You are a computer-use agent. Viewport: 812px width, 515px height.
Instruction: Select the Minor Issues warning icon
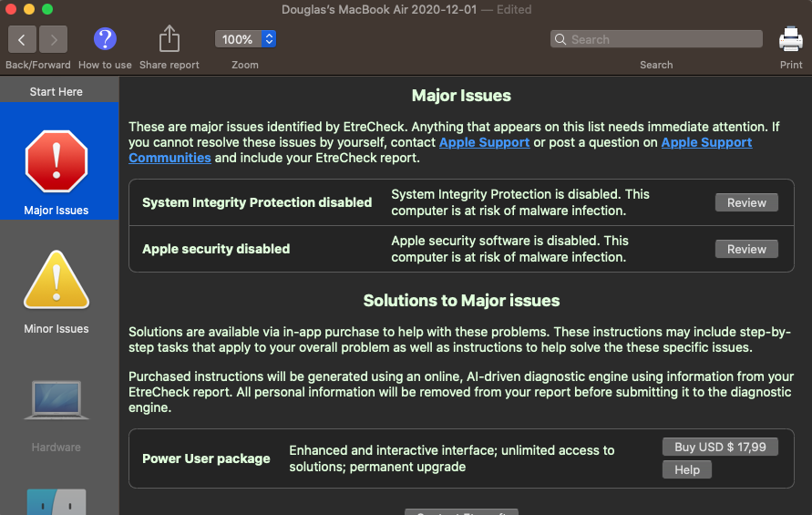[x=57, y=280]
